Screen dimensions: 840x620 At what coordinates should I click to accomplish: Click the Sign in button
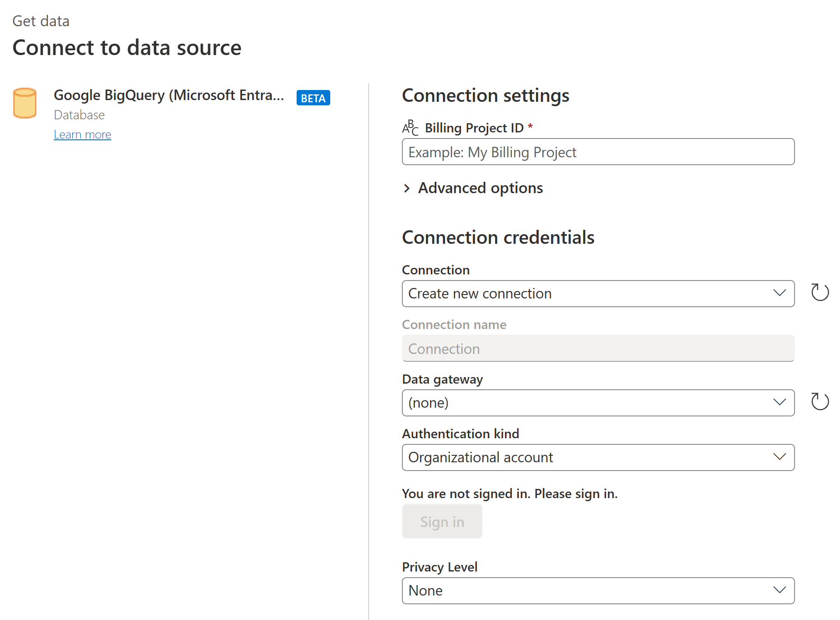(x=442, y=521)
